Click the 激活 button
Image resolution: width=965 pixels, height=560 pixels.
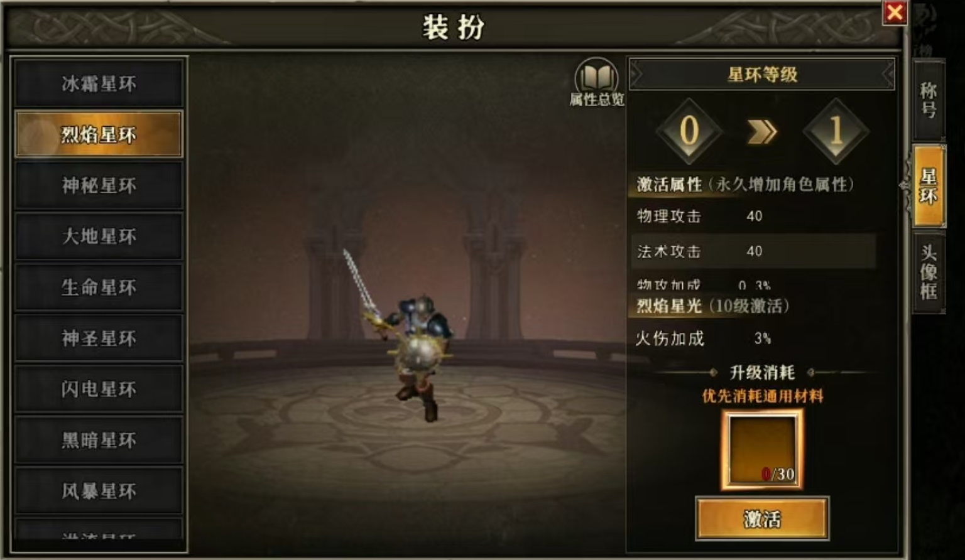click(762, 519)
